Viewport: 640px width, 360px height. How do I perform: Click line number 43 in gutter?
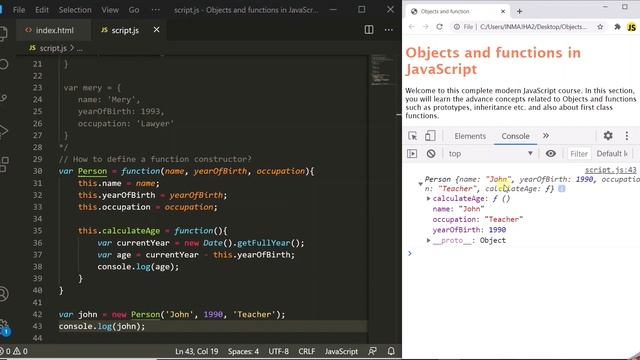click(x=37, y=326)
